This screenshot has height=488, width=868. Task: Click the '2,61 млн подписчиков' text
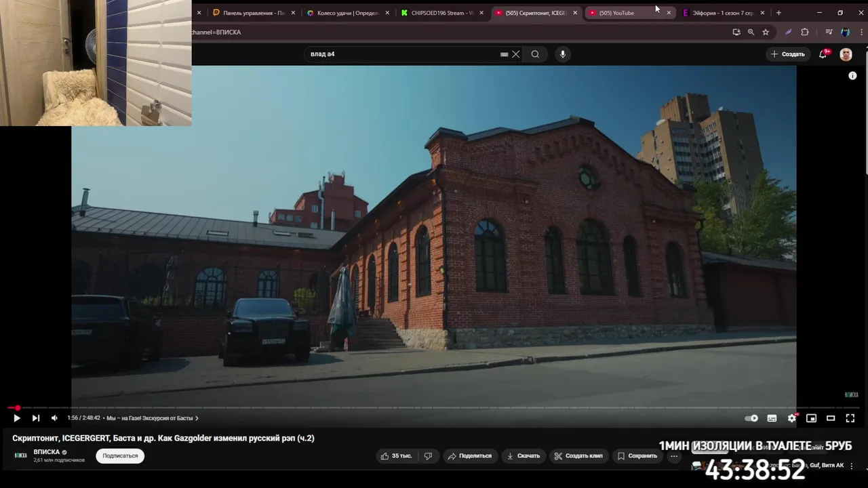coord(59,460)
